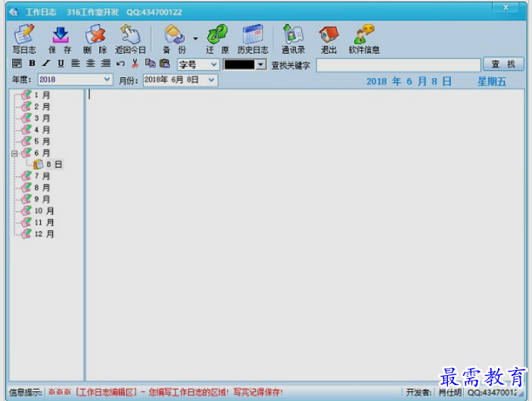Undo the last edit
Screen dimensions: 532x401
[x=120, y=63]
